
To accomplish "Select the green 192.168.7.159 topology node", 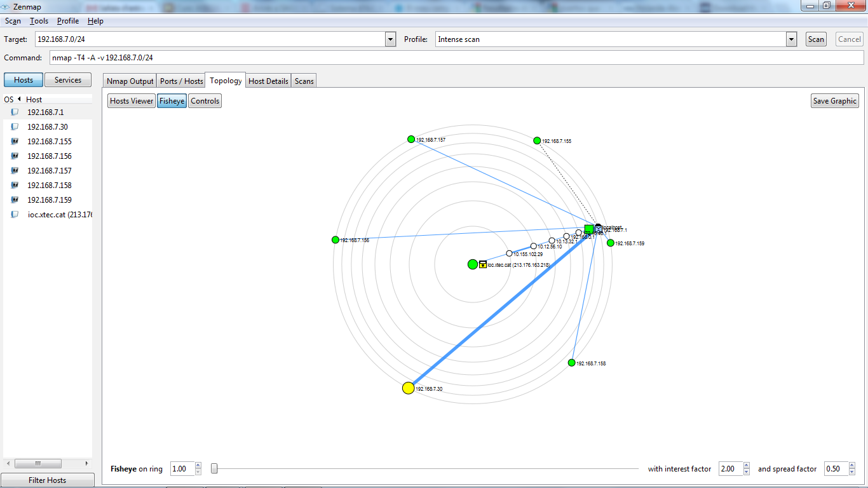I will (611, 243).
